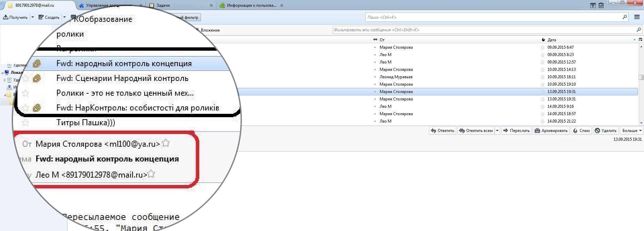Expand the Получить dropdown arrow
The width and height of the screenshot is (644, 231).
(33, 17)
